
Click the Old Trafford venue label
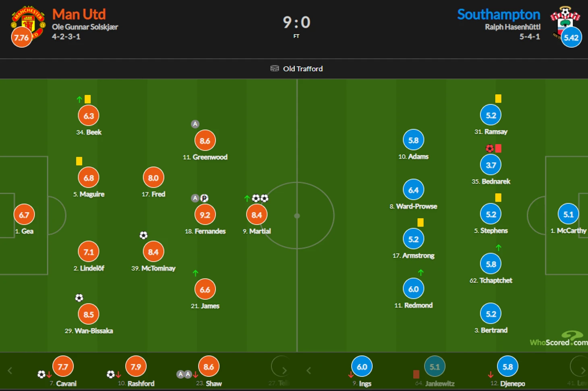303,69
